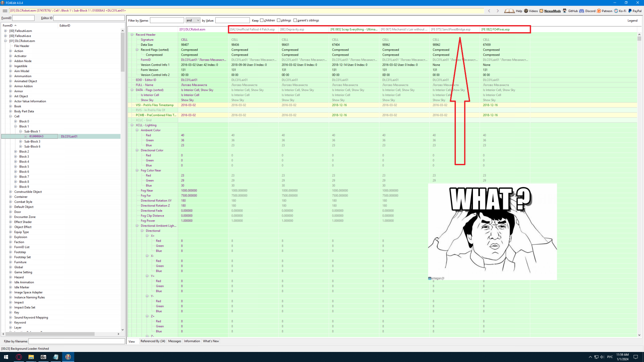The height and width of the screenshot is (362, 644).
Task: Enable the Keep siblings checkbox
Action: pos(279,20)
